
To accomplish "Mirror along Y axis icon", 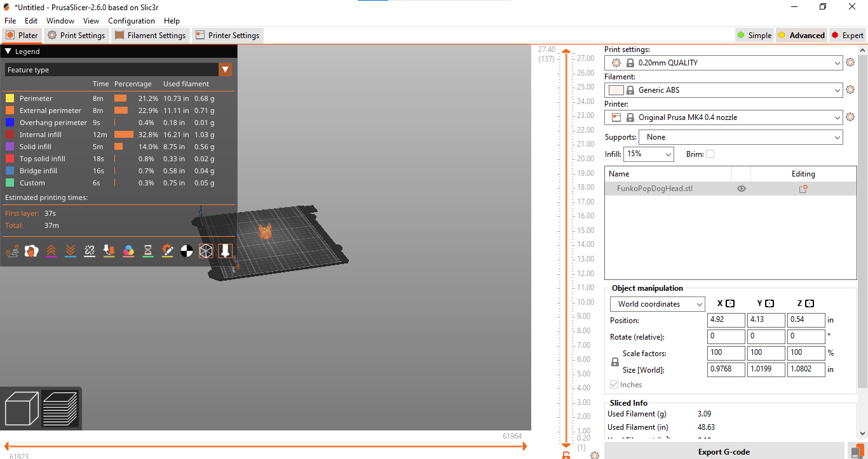I will click(770, 304).
